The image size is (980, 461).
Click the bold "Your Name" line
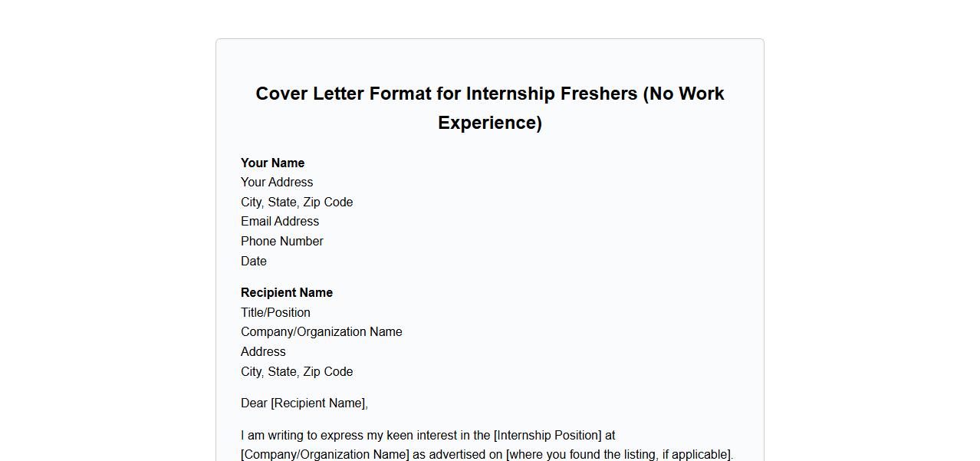point(272,163)
